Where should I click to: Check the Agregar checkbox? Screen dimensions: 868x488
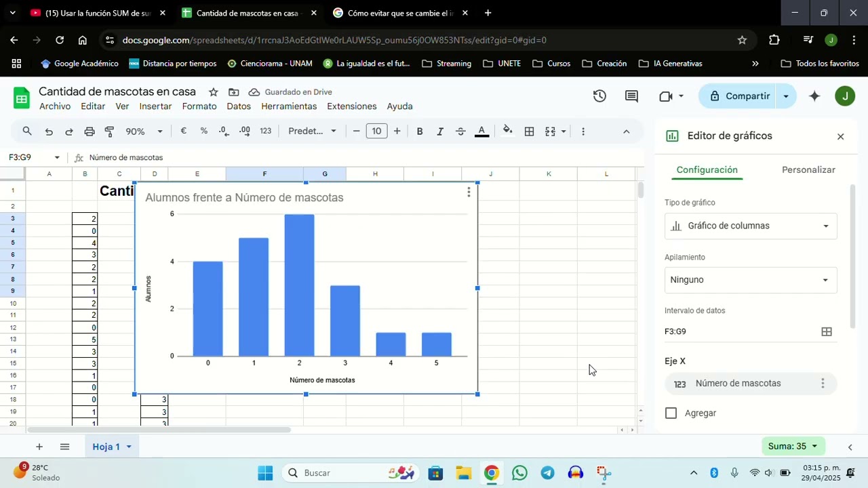pos(671,413)
